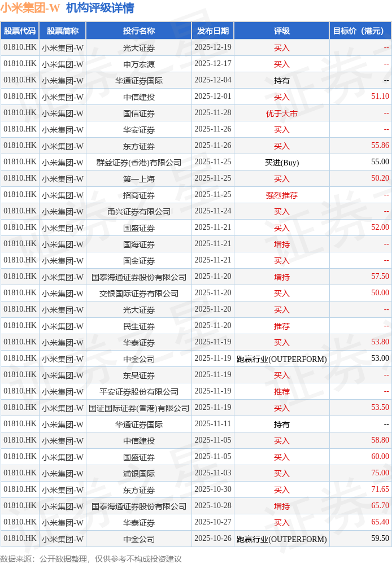This screenshot has height=564, width=392.
Task: Click target price 55.00
Action: pyautogui.click(x=380, y=162)
